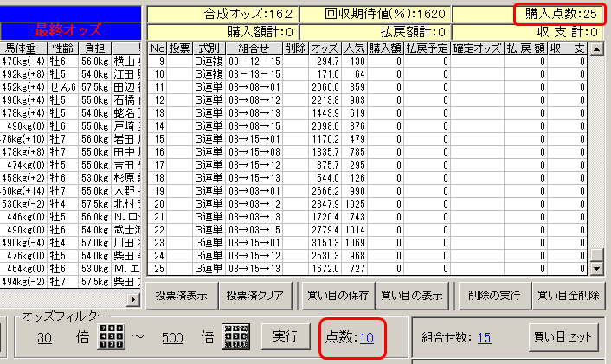Sort by 人気 column header
This screenshot has width=611, height=364.
coord(354,48)
